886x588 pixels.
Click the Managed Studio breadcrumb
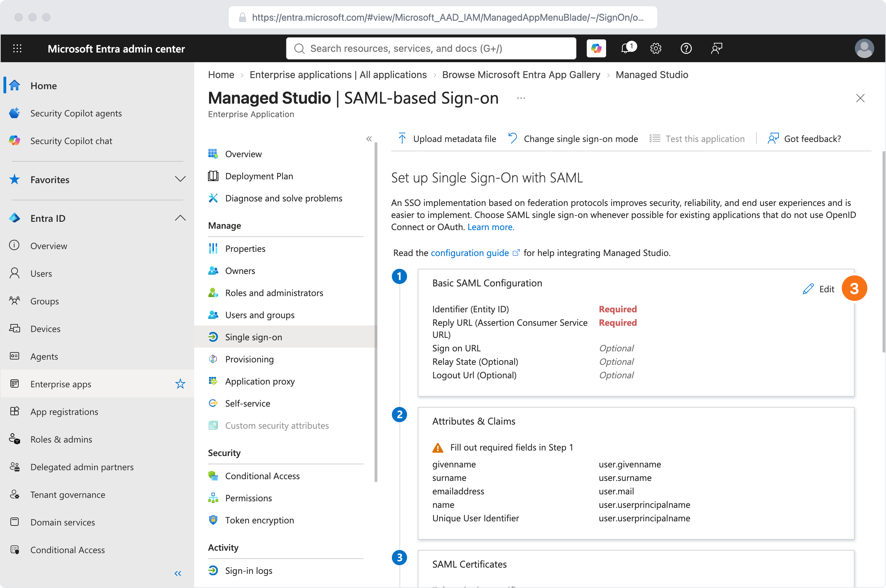coord(652,75)
